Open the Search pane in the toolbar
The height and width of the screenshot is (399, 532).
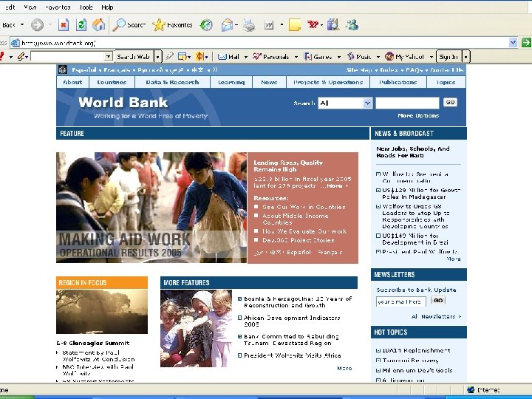tap(129, 24)
